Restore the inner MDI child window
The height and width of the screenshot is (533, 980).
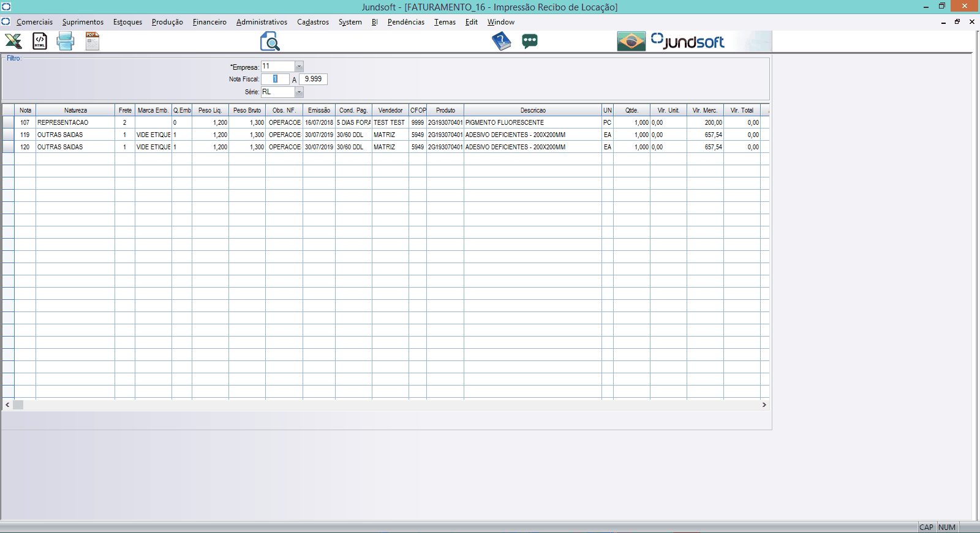957,21
